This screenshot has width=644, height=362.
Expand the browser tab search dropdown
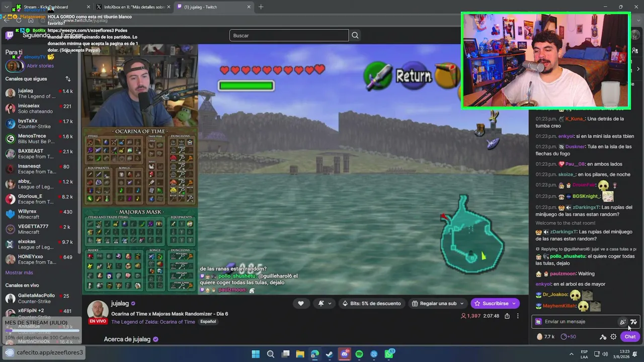click(6, 7)
